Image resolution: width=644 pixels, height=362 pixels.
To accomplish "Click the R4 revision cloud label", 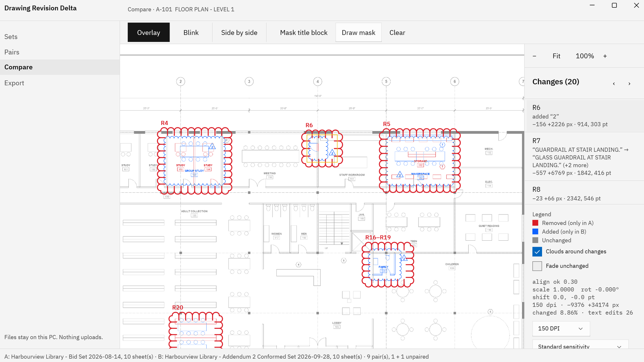I will (x=164, y=123).
